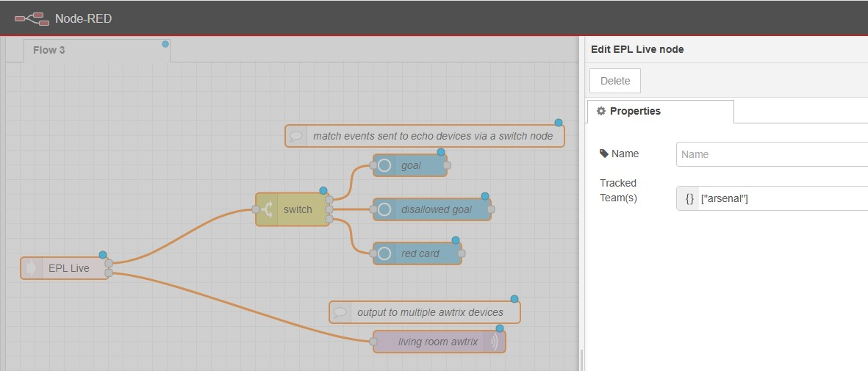
Task: Click the output port of disallowed goal node
Action: tap(491, 209)
